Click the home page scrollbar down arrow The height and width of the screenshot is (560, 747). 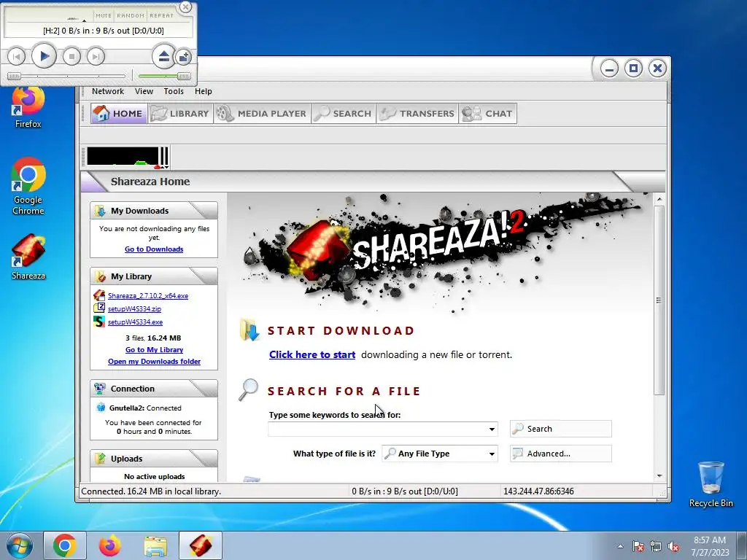[x=659, y=475]
